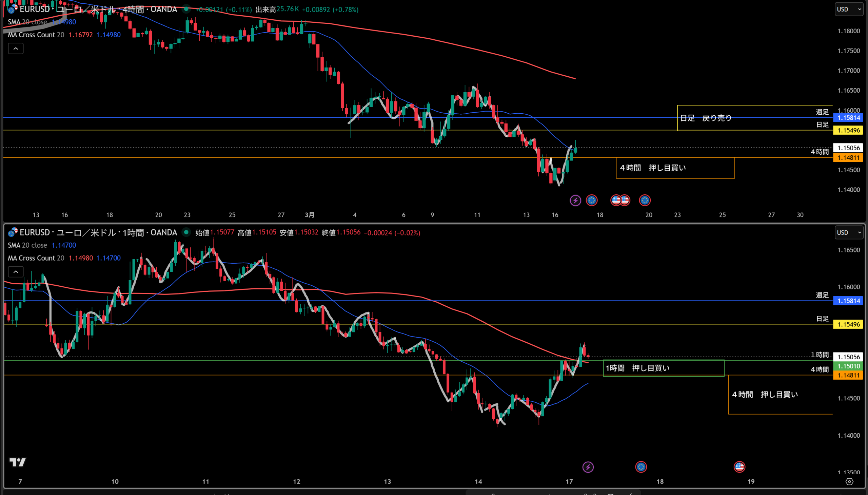Click the US flag event icon in lower chart
This screenshot has width=868, height=495.
click(x=739, y=467)
